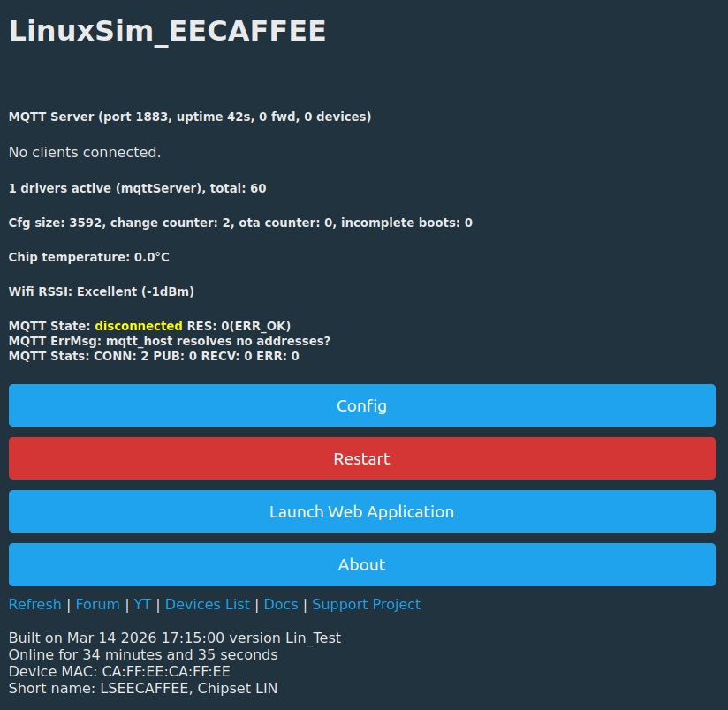The width and height of the screenshot is (728, 710).
Task: Visit the Forum link
Action: click(x=97, y=605)
